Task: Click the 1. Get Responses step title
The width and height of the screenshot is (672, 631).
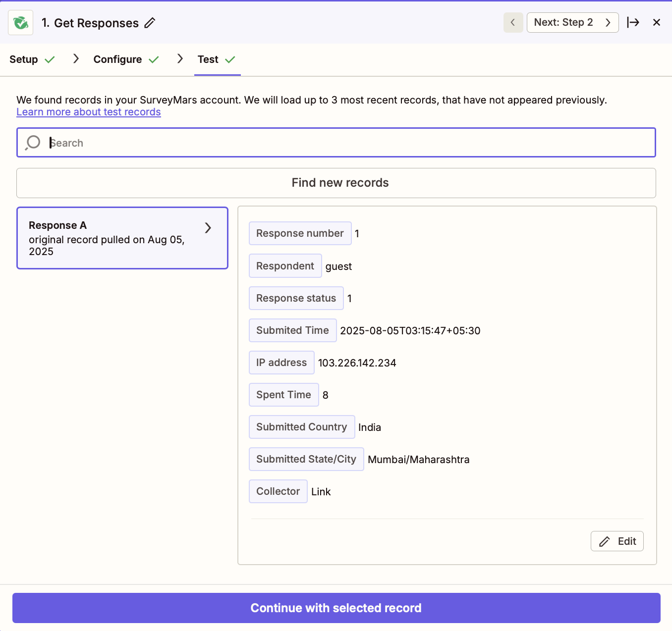Action: 90,23
